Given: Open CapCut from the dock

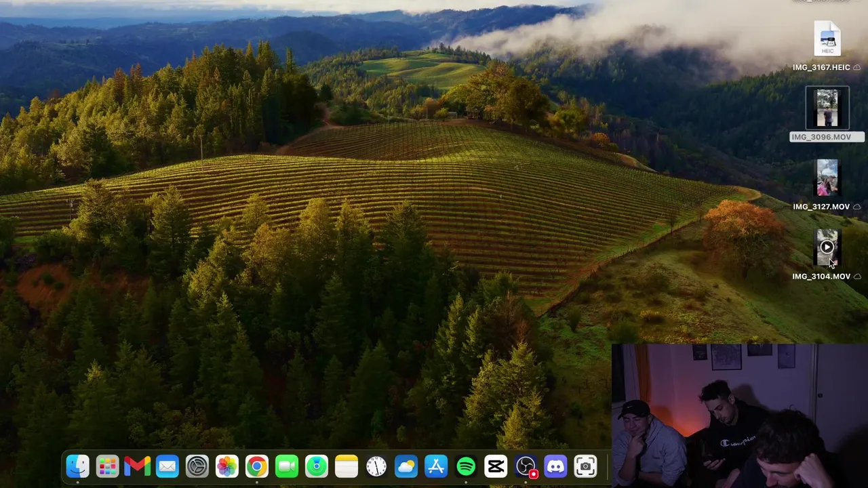Looking at the screenshot, I should click(495, 466).
